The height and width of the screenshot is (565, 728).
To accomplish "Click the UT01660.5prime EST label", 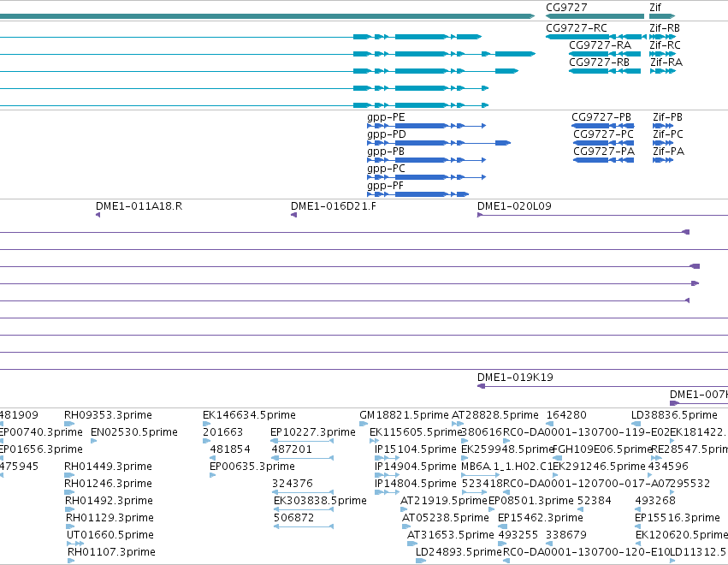I will [x=110, y=535].
